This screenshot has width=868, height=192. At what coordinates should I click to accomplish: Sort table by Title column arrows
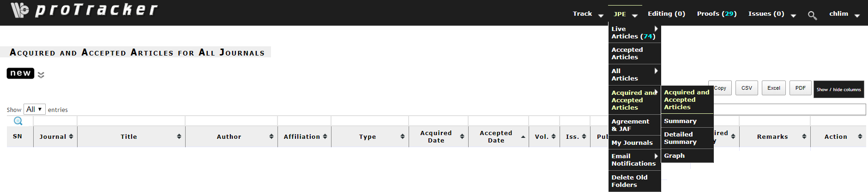pos(179,136)
